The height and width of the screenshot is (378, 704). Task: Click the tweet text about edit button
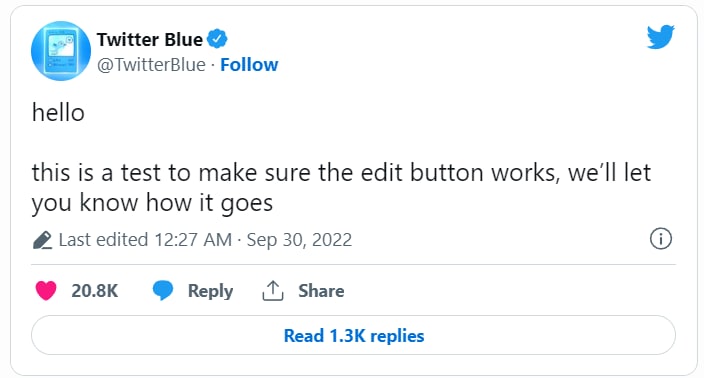[341, 187]
